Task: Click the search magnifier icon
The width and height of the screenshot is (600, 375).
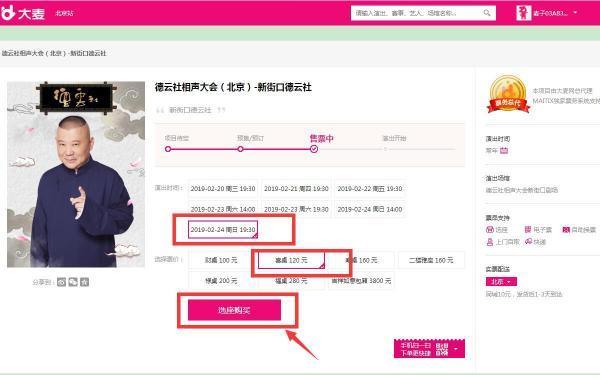Action: coord(487,13)
